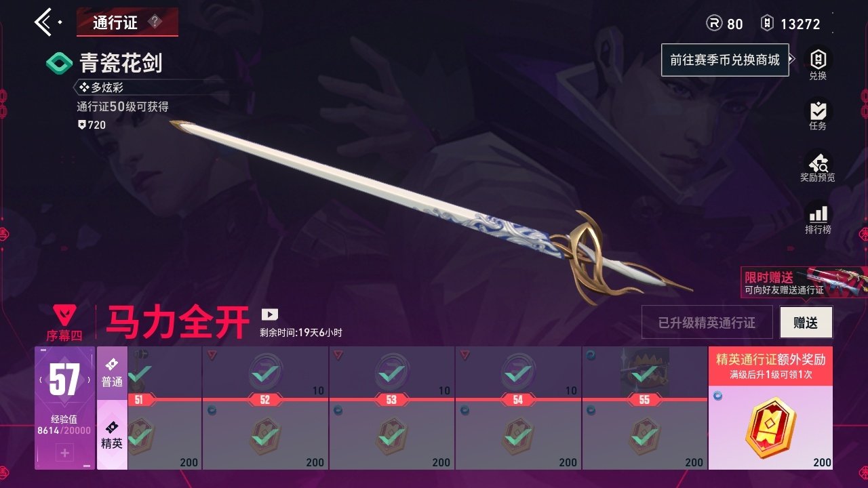Open the 兑换 exchange shop icon
The height and width of the screenshot is (488, 868).
tap(818, 65)
